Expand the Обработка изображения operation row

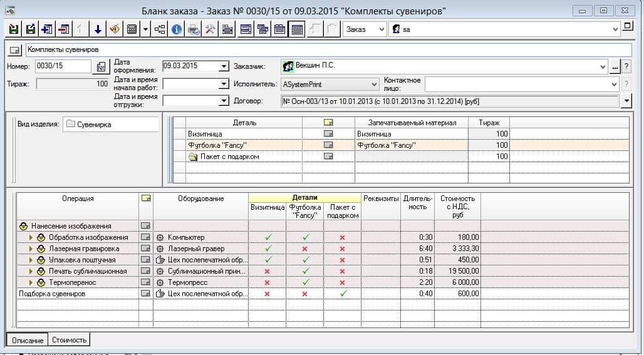click(31, 237)
